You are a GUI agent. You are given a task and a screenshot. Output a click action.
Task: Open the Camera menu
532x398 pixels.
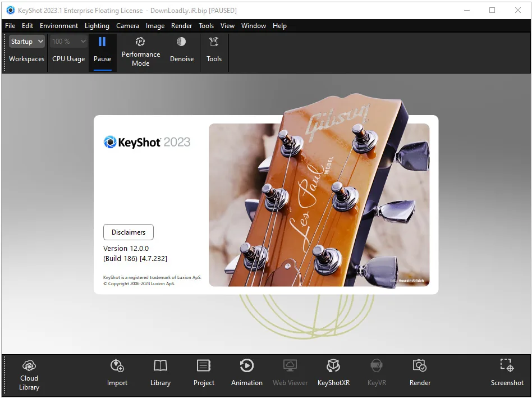click(127, 26)
